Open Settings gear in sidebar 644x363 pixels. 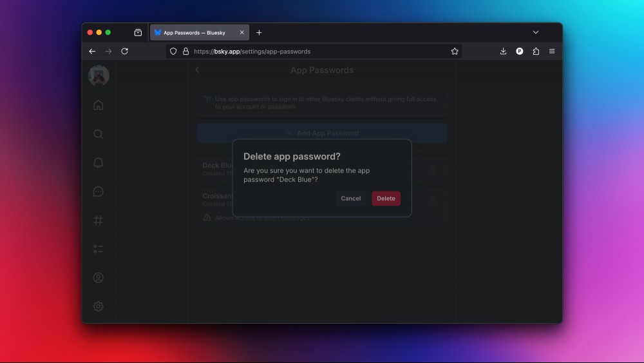tap(98, 307)
